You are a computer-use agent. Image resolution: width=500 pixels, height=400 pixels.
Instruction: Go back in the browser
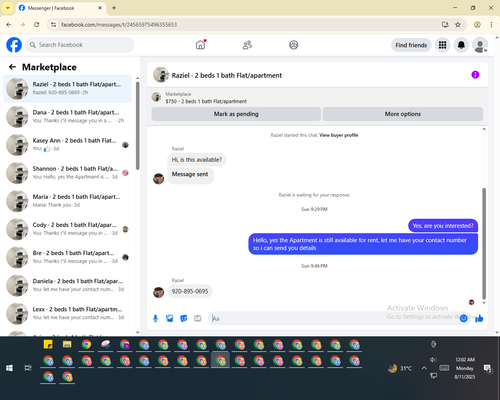(9, 25)
